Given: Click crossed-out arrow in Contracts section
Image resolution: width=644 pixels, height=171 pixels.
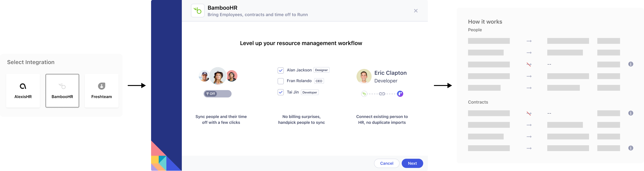Looking at the screenshot, I should tap(529, 113).
